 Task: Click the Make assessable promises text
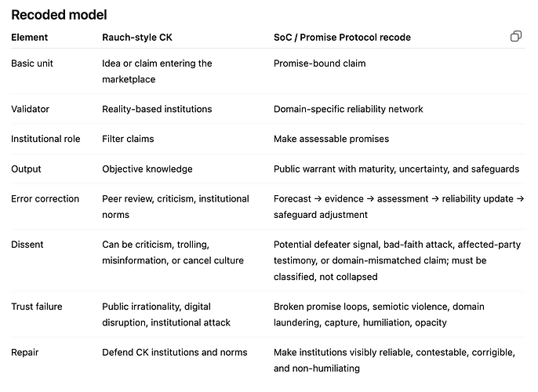(332, 139)
